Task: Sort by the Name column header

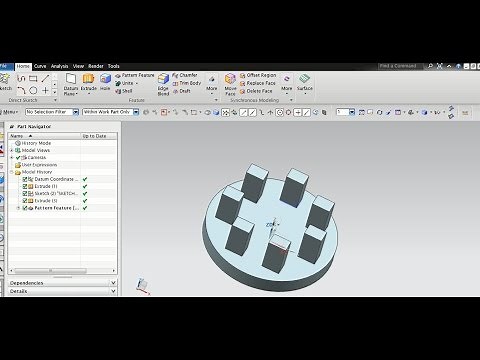Action: [x=44, y=136]
